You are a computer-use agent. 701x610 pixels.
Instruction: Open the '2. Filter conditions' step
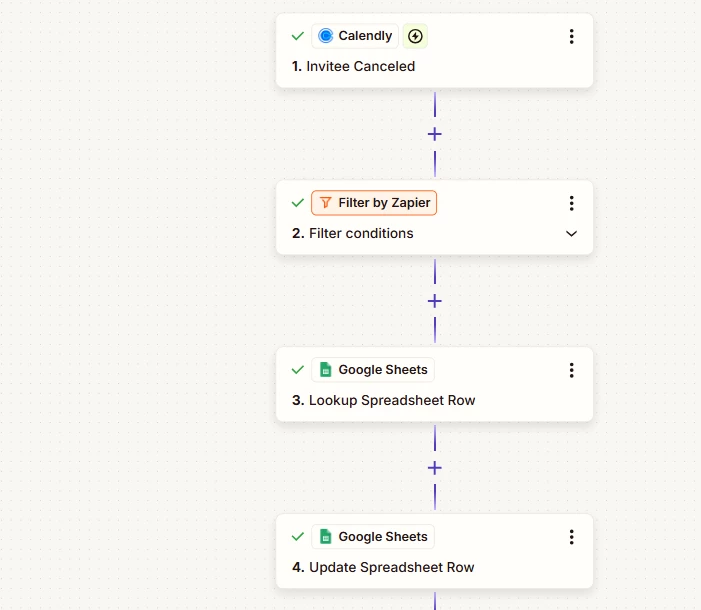point(435,218)
